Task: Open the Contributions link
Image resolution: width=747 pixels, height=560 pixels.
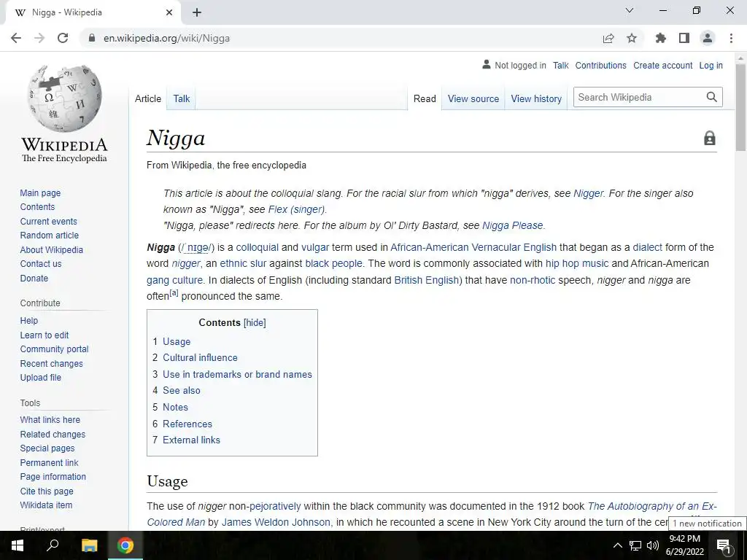Action: [601, 65]
